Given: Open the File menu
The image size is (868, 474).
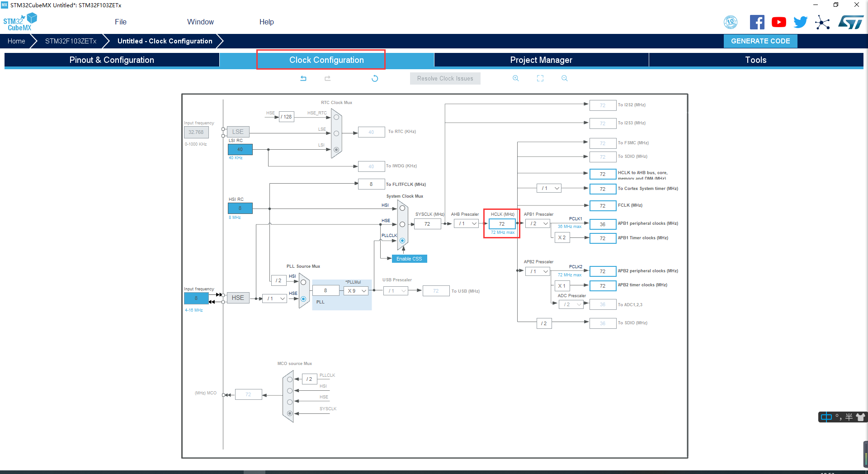Looking at the screenshot, I should [x=121, y=22].
